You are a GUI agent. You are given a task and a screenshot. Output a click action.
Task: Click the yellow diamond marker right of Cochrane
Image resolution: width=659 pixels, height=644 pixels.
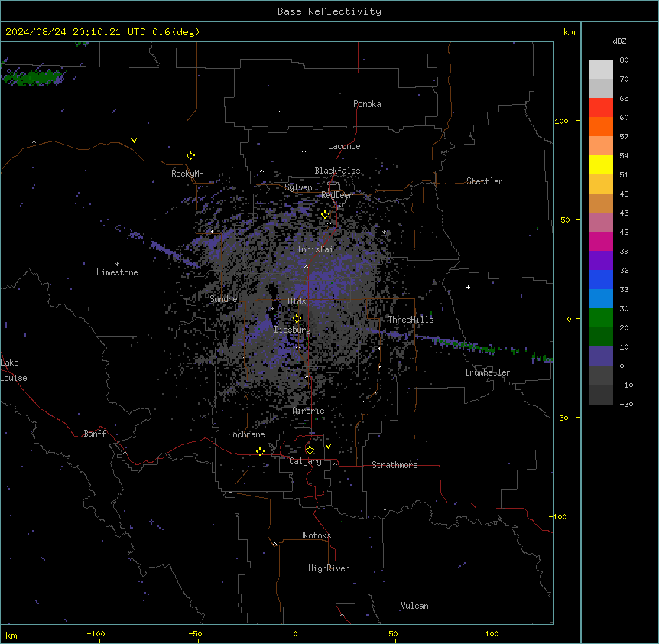260,451
